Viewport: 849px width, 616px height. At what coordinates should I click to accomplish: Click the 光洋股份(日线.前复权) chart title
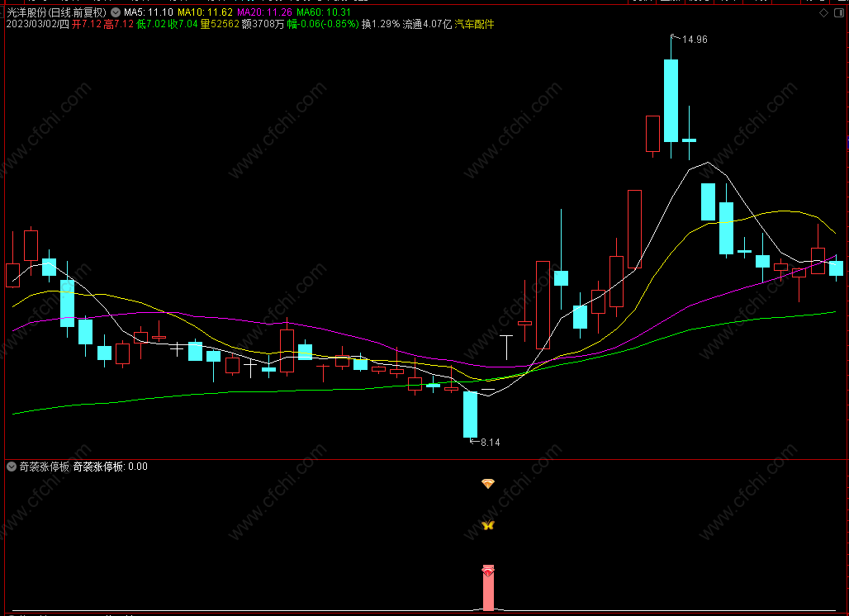coord(56,12)
